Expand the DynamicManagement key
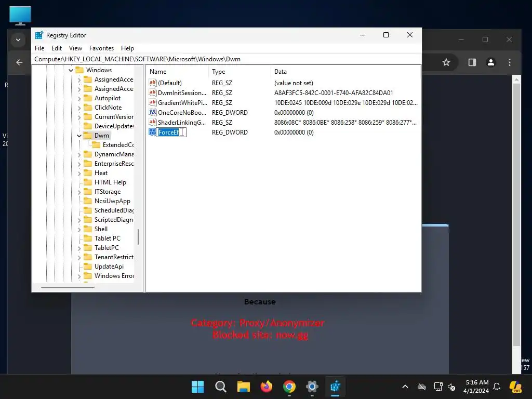Viewport: 532px width, 399px height. [79, 154]
